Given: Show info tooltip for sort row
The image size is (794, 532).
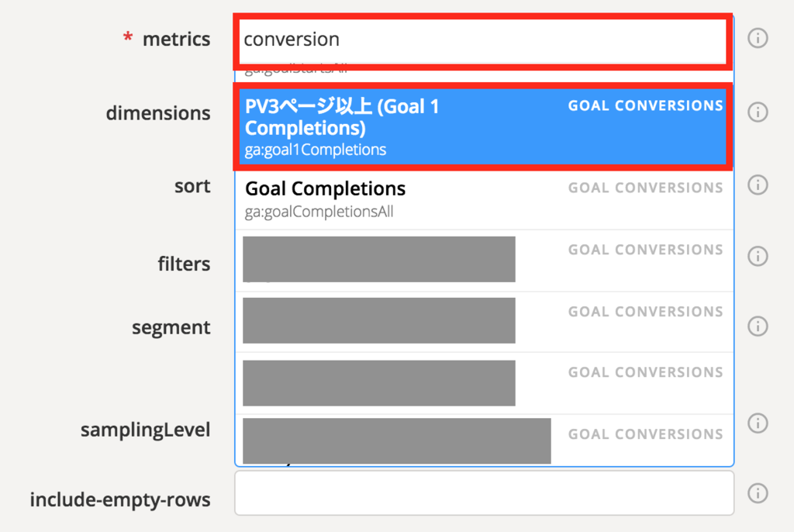Looking at the screenshot, I should point(758,185).
